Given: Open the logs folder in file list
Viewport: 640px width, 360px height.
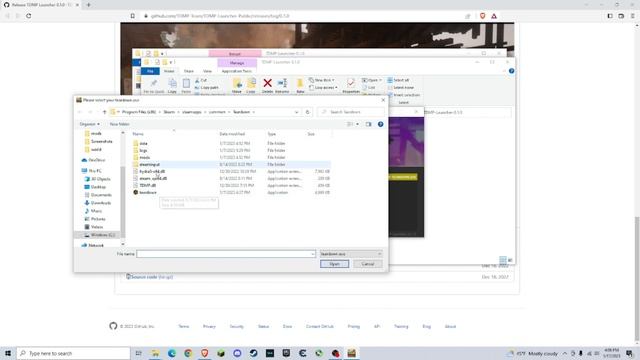Looking at the screenshot, I should point(143,150).
